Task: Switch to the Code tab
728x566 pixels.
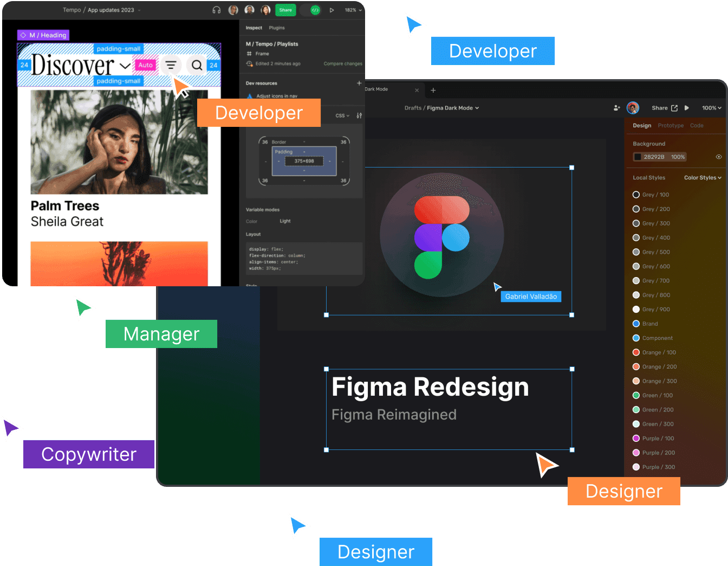Action: point(697,125)
